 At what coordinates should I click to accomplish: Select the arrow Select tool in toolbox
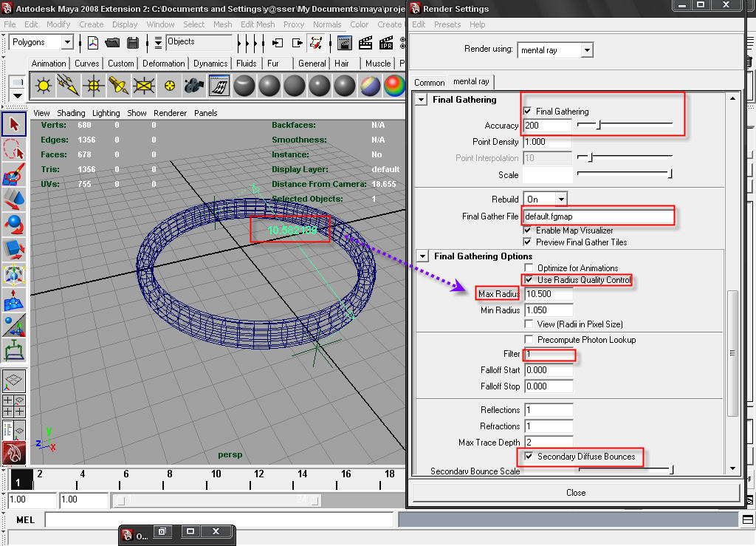[x=14, y=124]
